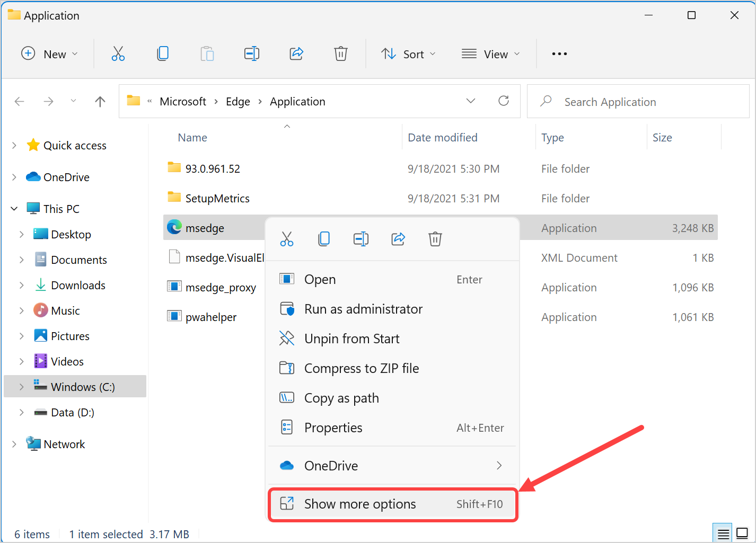Click the Delete icon in the context menu
756x543 pixels.
point(435,238)
